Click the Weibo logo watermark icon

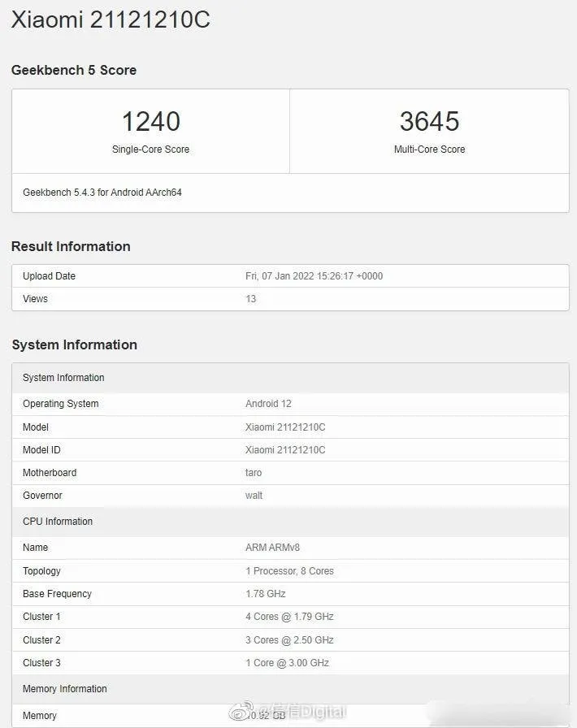click(x=240, y=713)
